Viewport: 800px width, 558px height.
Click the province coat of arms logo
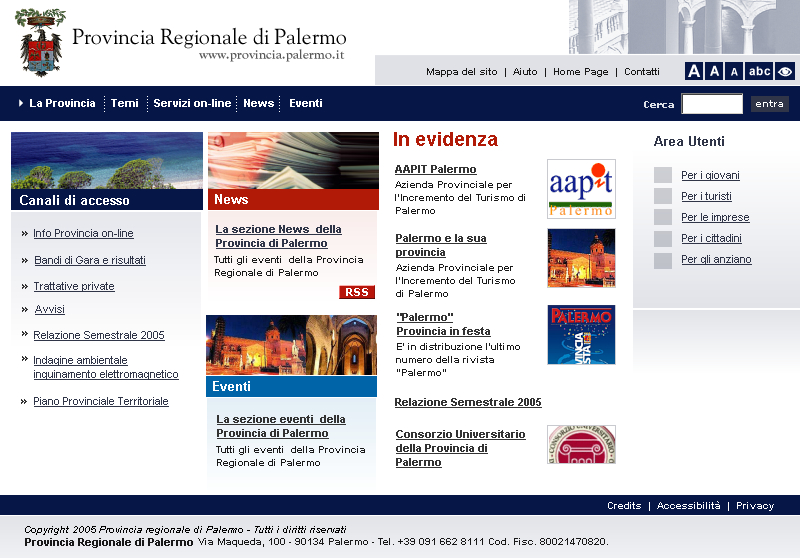tap(40, 42)
